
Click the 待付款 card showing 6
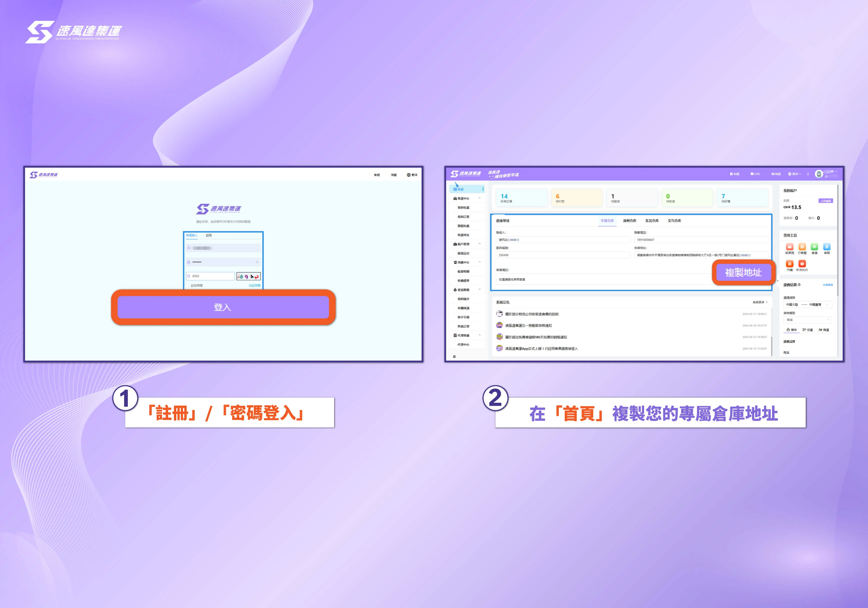coord(577,198)
